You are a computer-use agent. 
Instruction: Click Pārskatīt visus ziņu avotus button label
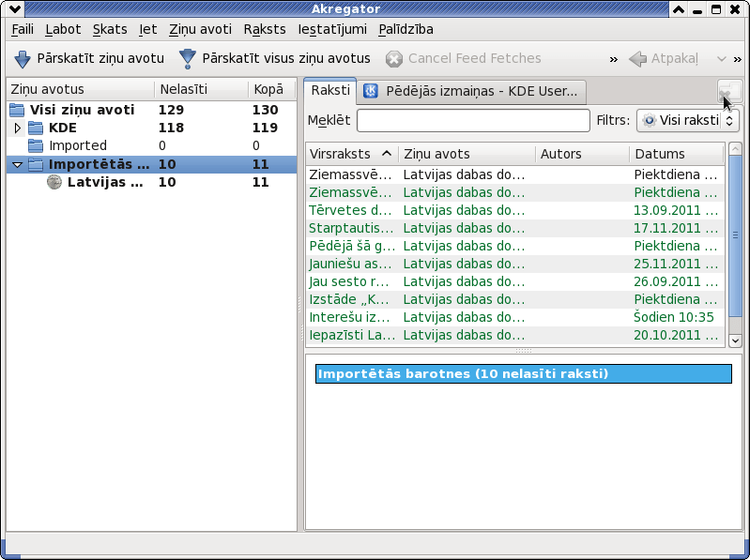(286, 58)
